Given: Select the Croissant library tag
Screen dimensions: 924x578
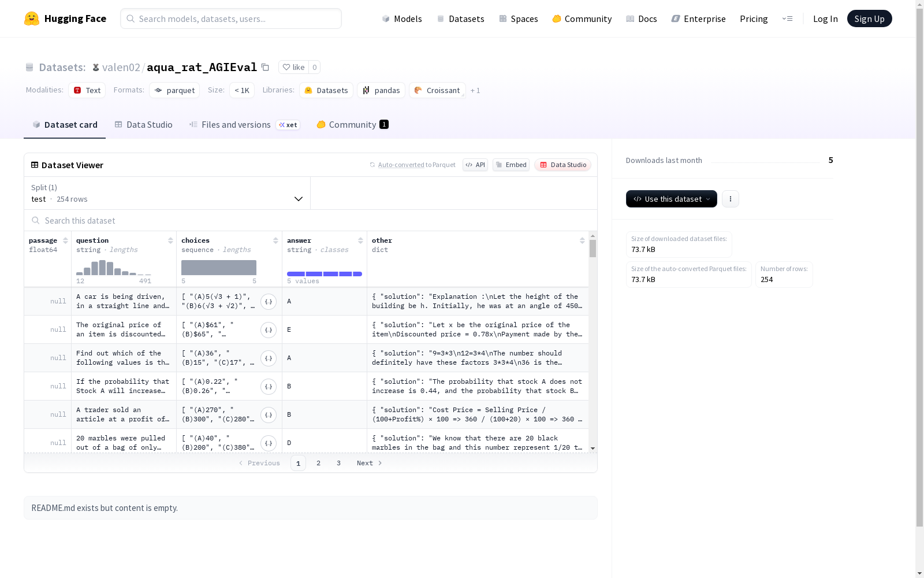Looking at the screenshot, I should tap(437, 90).
